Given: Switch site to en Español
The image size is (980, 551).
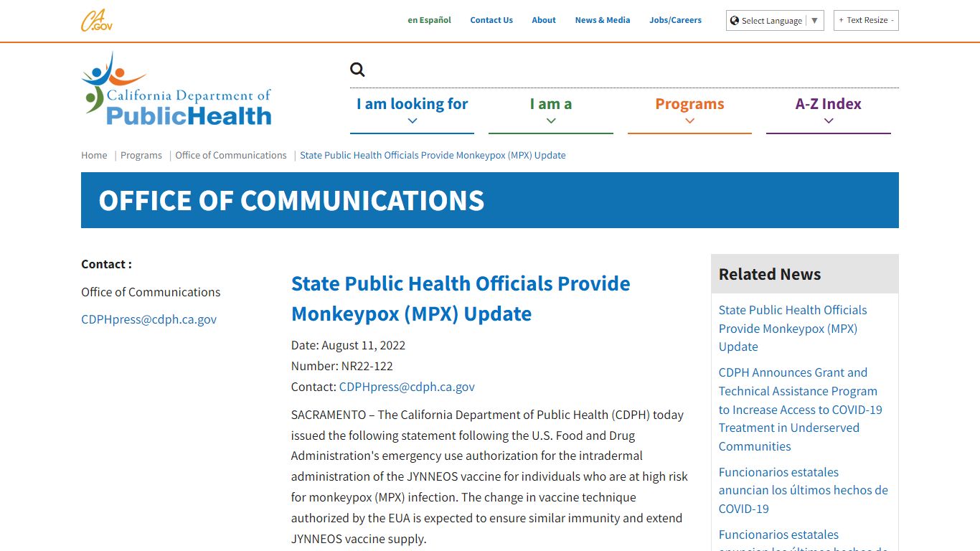Looking at the screenshot, I should 429,20.
